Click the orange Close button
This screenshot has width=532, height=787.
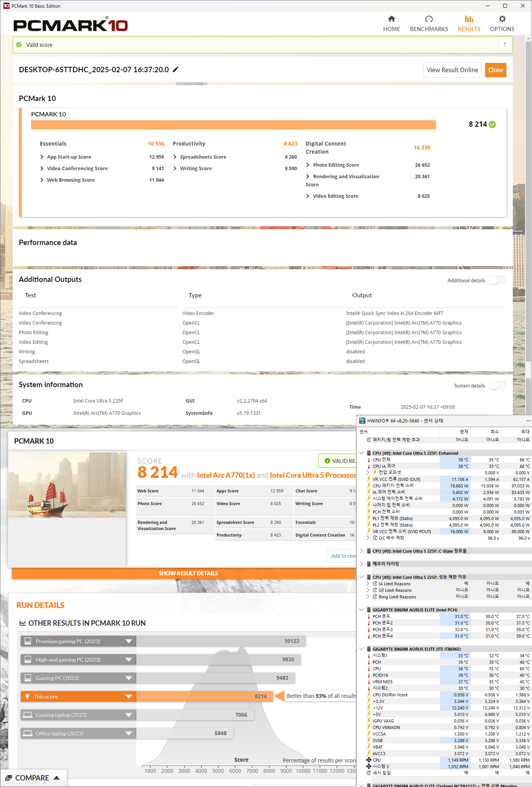click(x=496, y=70)
